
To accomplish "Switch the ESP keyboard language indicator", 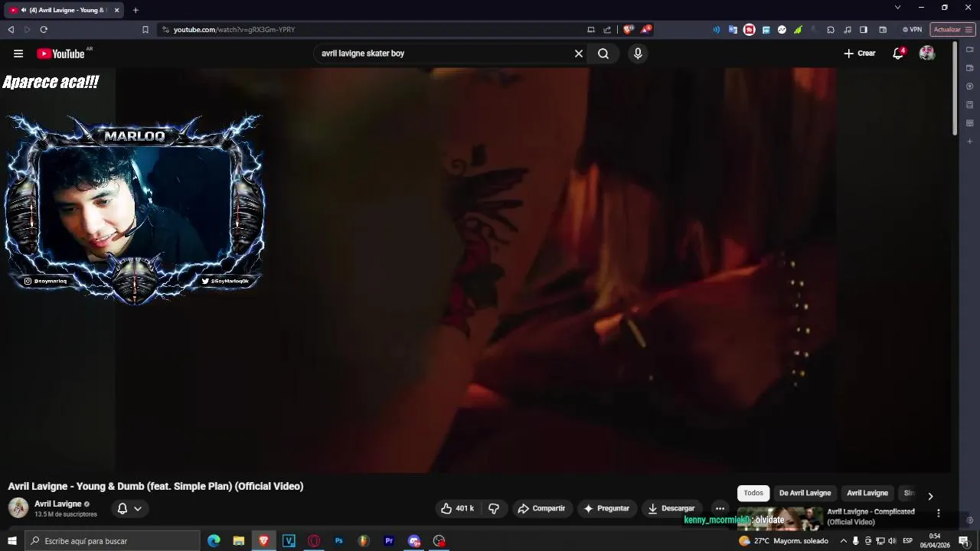I will click(908, 541).
